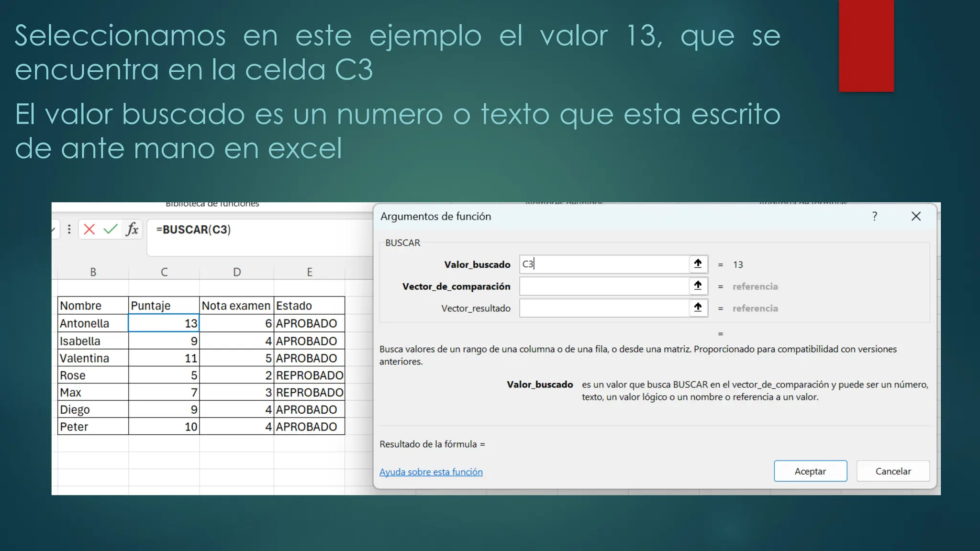The width and height of the screenshot is (980, 551).
Task: Select Valentina's Nota examen value 5
Action: [x=237, y=358]
